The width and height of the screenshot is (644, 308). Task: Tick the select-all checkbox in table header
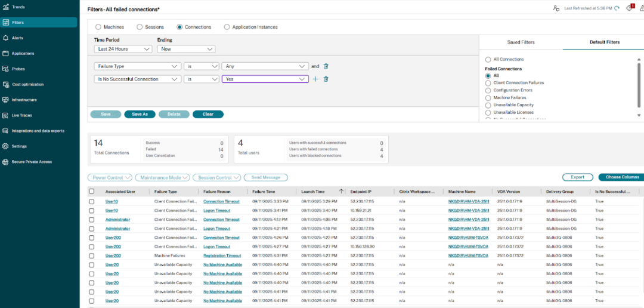(91, 192)
